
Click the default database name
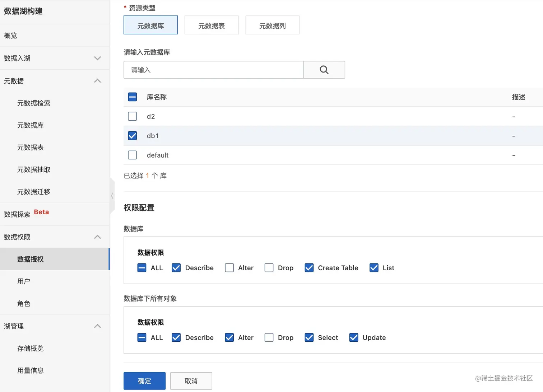(x=158, y=155)
